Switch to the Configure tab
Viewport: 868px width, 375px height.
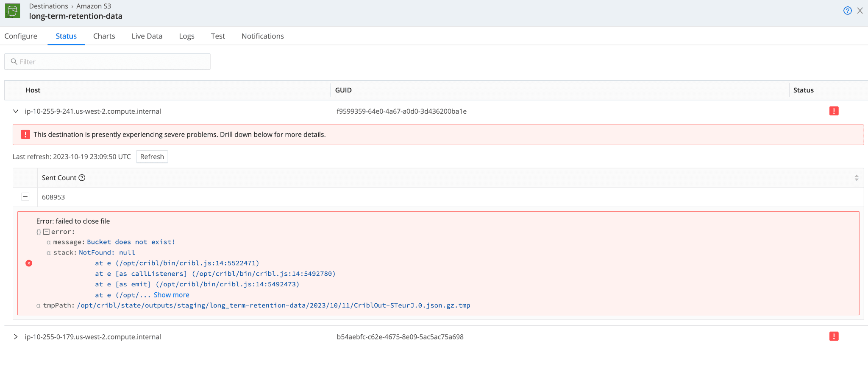point(21,36)
